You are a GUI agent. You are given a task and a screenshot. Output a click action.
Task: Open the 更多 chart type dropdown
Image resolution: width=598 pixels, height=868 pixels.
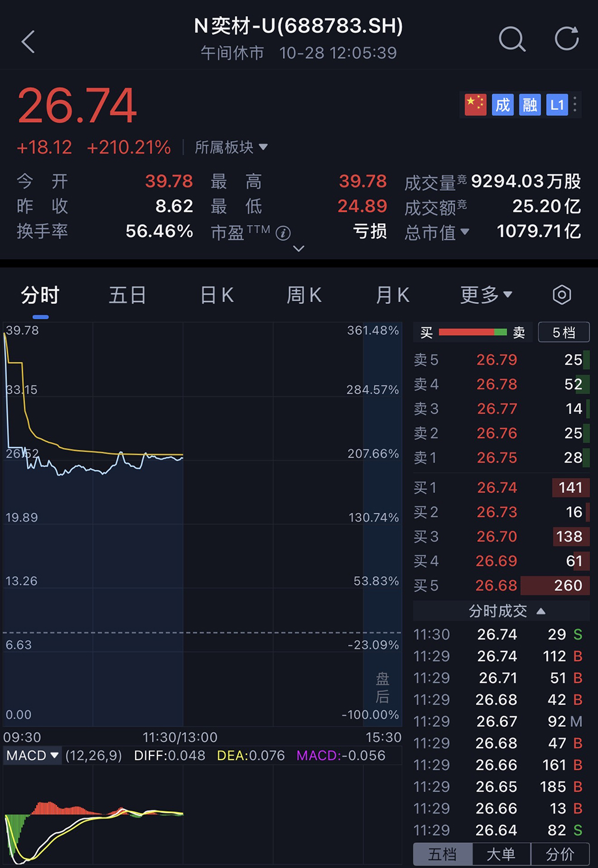[x=486, y=294]
